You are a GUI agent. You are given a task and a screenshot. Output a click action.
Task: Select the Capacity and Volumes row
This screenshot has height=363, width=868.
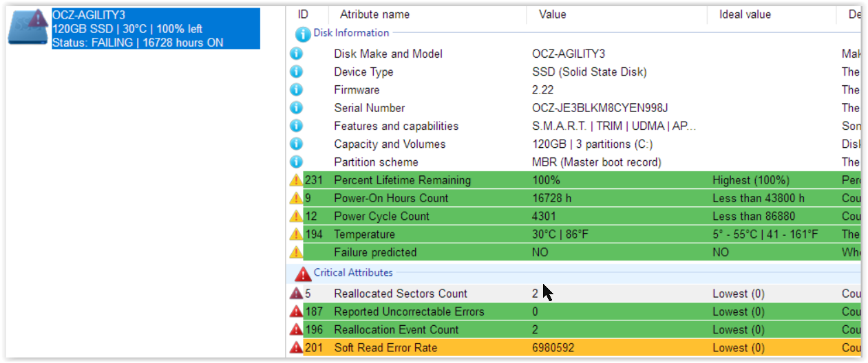tap(575, 144)
